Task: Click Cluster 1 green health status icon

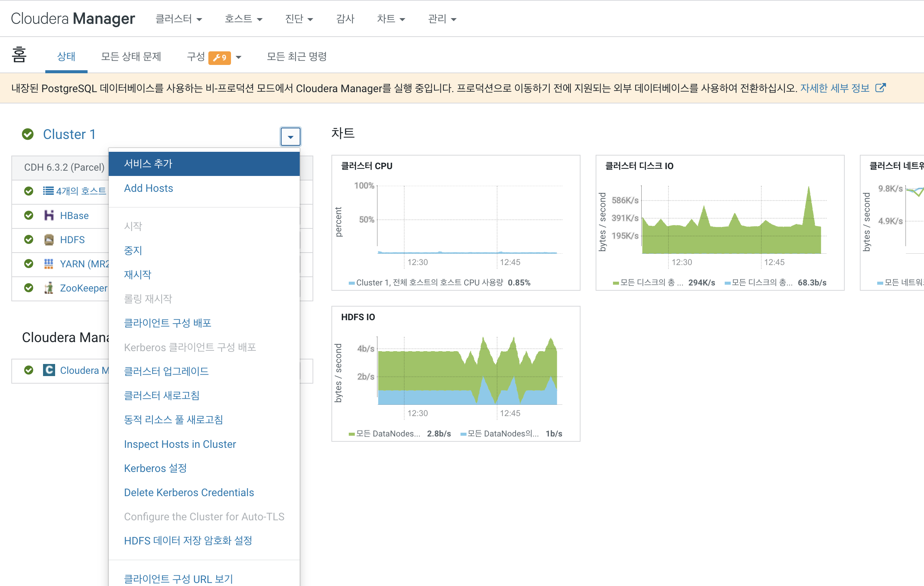Action: pos(28,134)
